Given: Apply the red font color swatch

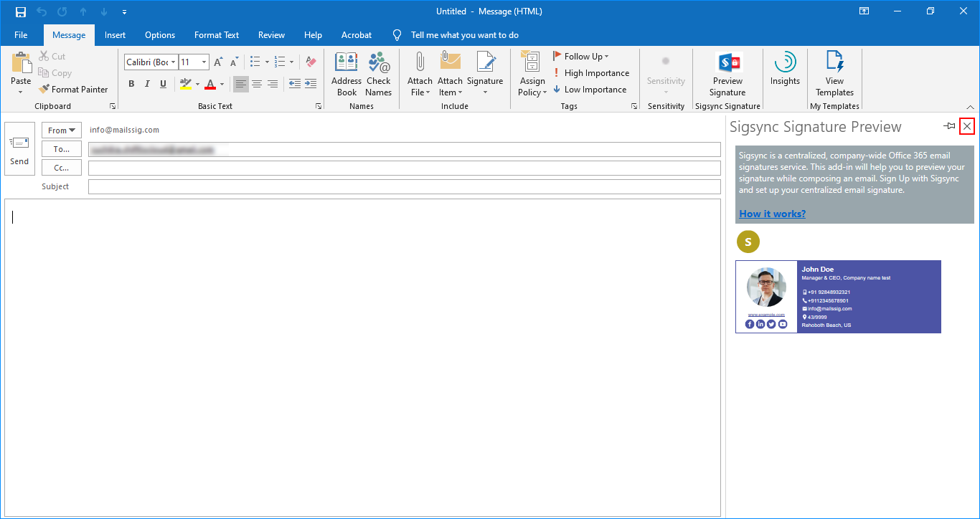Looking at the screenshot, I should [x=210, y=85].
